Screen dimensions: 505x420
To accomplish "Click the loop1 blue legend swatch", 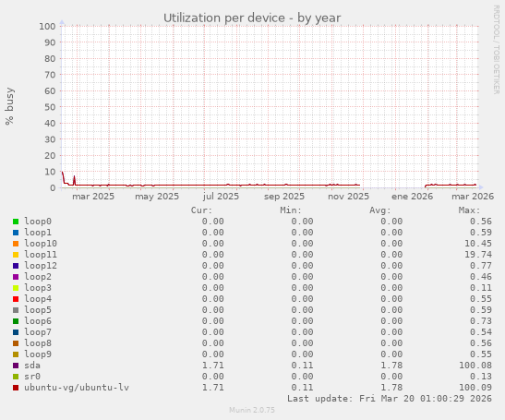I will point(16,233).
